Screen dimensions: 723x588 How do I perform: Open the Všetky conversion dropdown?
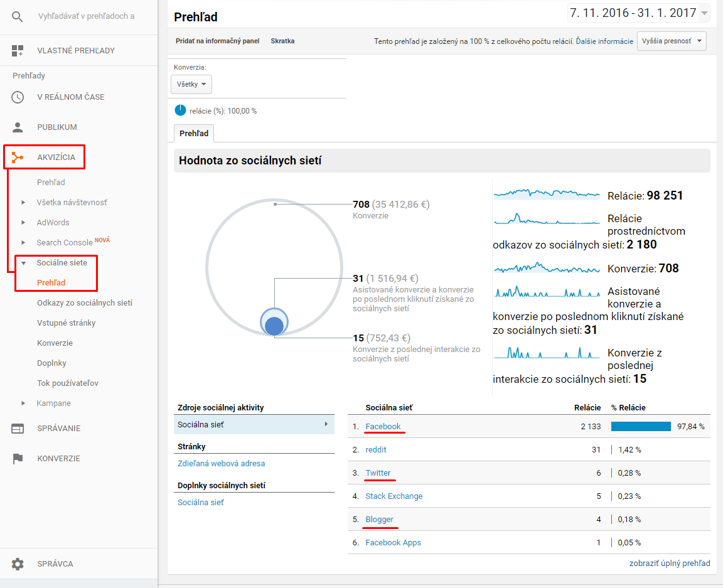point(191,84)
